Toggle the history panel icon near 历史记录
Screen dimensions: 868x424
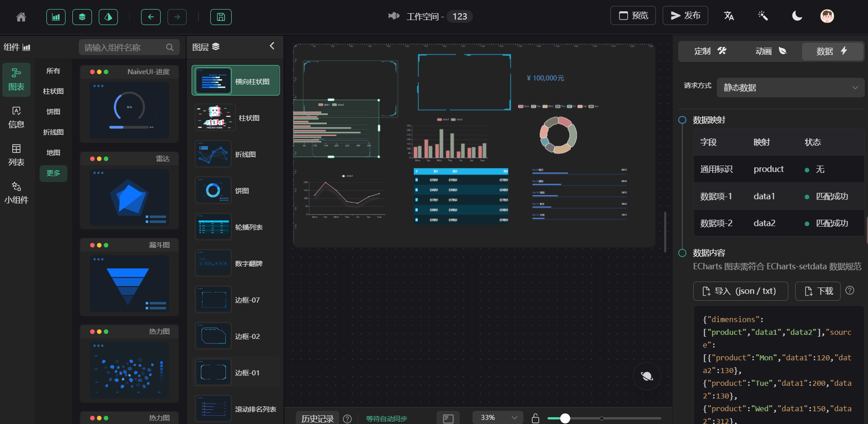click(x=448, y=418)
